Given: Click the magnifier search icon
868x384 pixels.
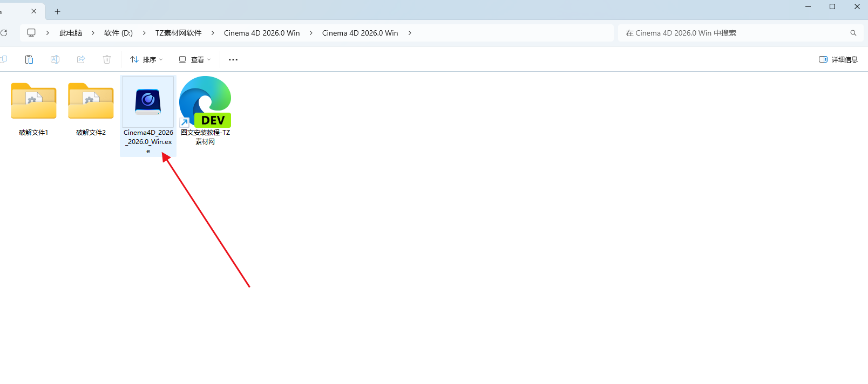Looking at the screenshot, I should 853,33.
